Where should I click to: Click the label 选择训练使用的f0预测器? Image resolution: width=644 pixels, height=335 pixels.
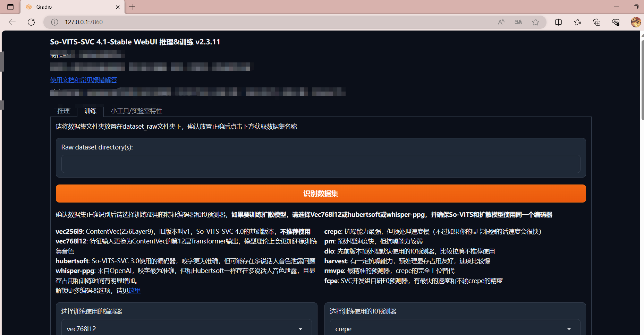(x=363, y=311)
